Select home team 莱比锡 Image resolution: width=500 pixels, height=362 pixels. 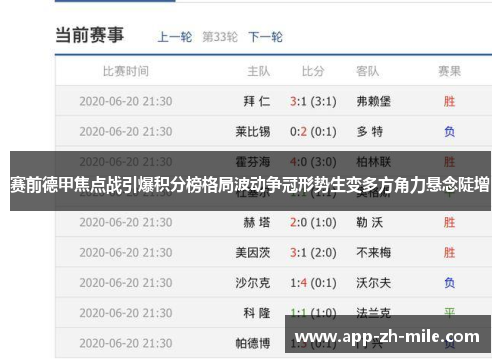[x=253, y=132]
